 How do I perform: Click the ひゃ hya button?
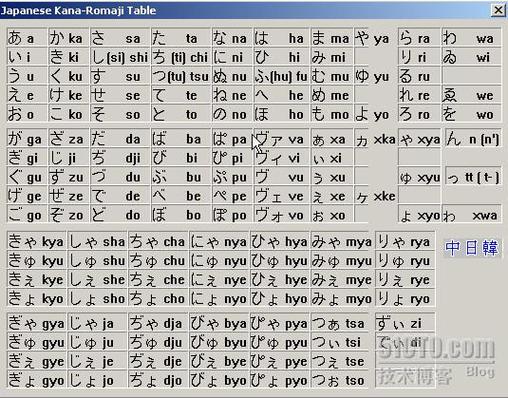pos(280,241)
